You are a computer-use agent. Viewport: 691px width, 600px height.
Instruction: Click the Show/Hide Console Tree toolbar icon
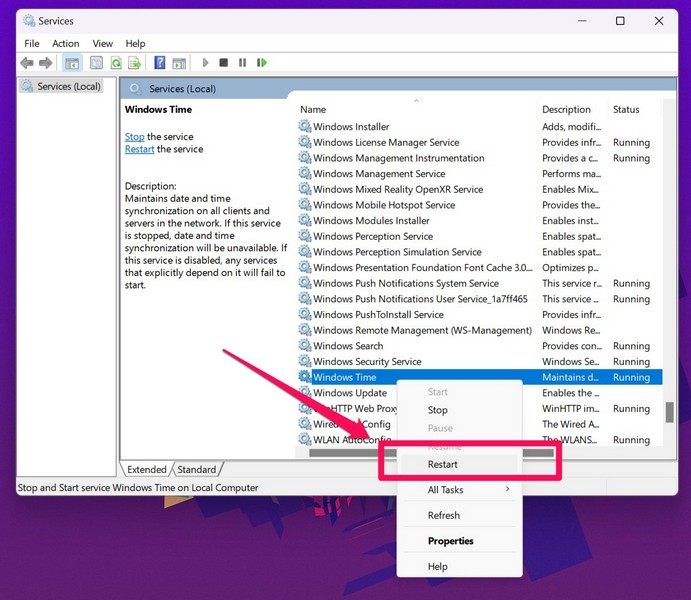pyautogui.click(x=72, y=63)
